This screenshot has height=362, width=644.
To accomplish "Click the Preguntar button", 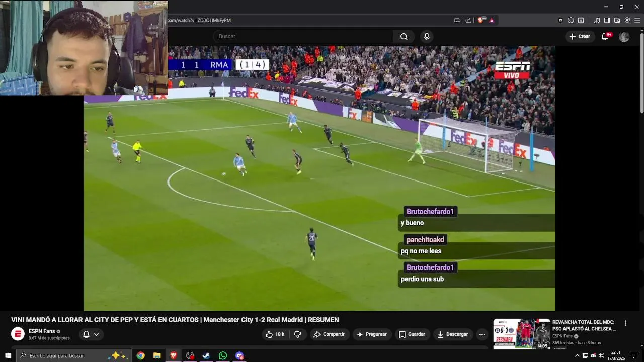I will click(372, 334).
